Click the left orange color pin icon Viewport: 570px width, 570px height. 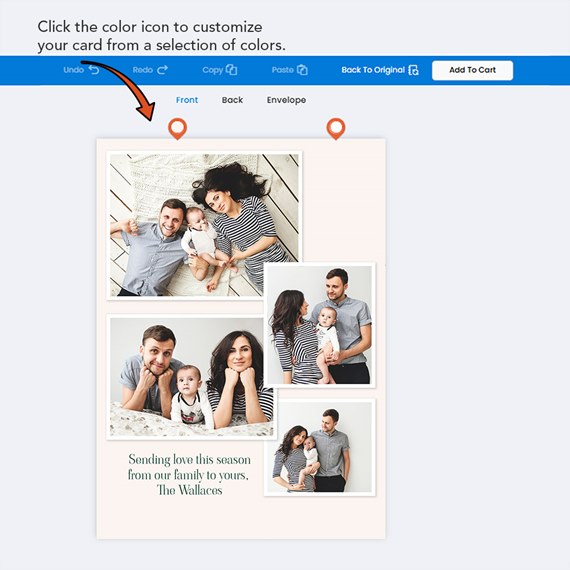[x=177, y=128]
